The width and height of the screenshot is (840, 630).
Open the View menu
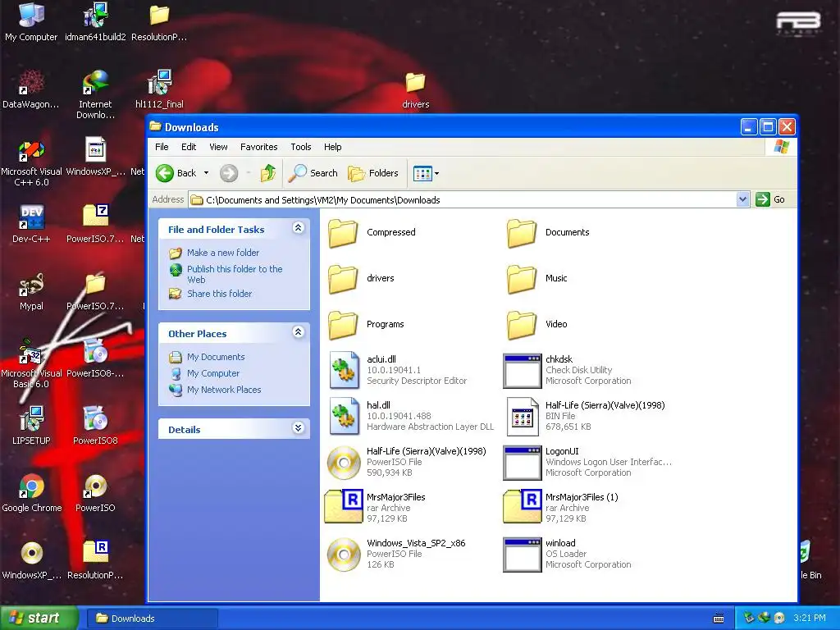(218, 147)
